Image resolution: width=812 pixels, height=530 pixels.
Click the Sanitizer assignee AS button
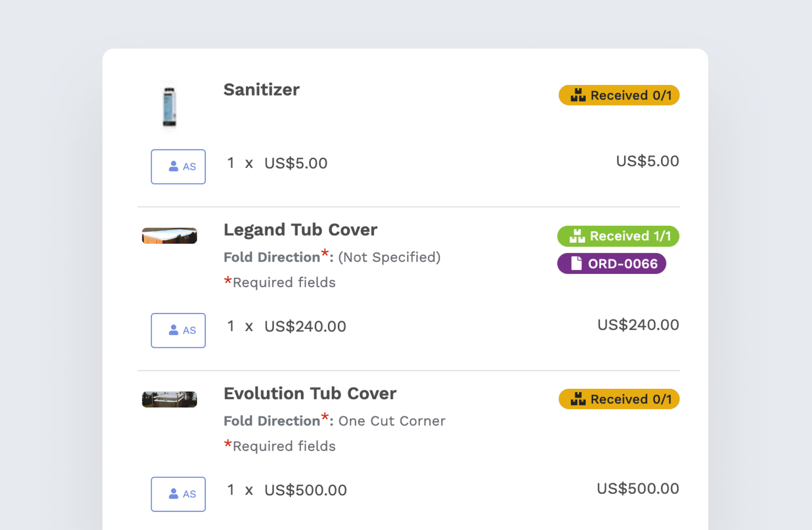[x=178, y=166]
